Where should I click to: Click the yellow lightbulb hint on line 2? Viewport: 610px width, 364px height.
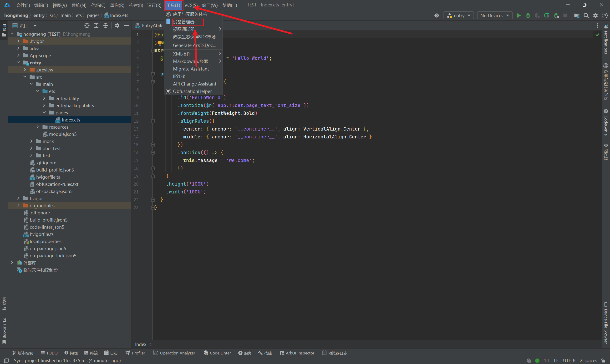pos(160,43)
